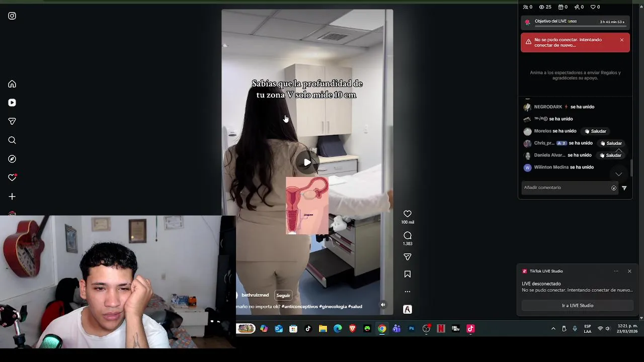Open the reel's three-dot more options
Viewport: 644px width, 362px height.
pos(408,292)
